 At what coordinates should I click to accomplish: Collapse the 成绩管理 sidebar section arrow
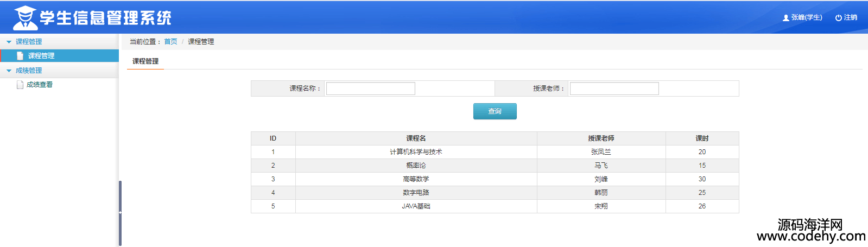coord(9,71)
